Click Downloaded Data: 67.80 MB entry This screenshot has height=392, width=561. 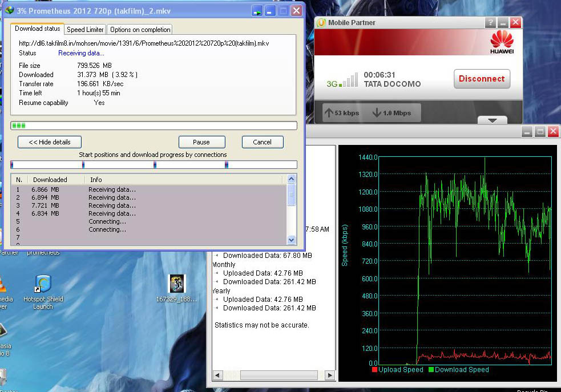click(x=268, y=256)
